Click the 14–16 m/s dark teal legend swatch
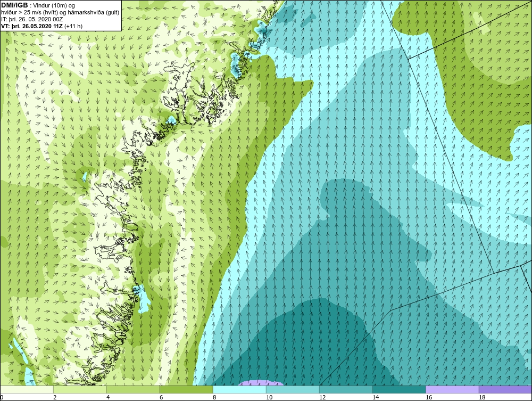 click(x=399, y=389)
